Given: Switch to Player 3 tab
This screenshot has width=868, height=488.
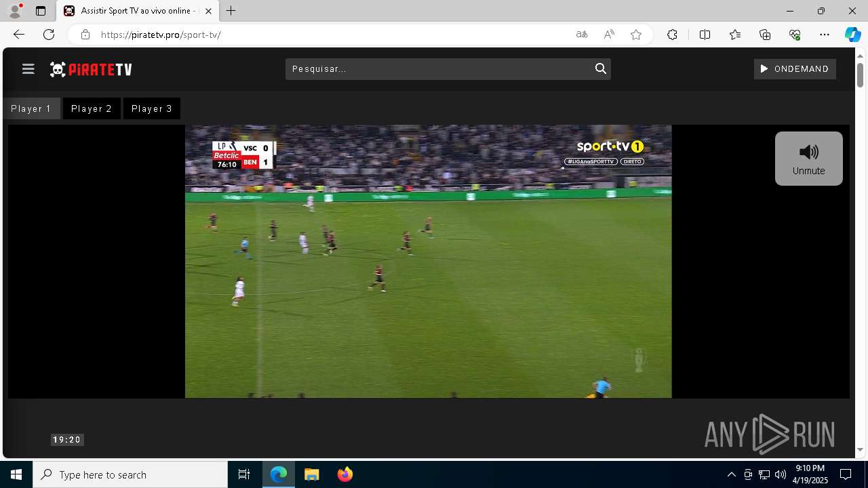Looking at the screenshot, I should tap(151, 108).
